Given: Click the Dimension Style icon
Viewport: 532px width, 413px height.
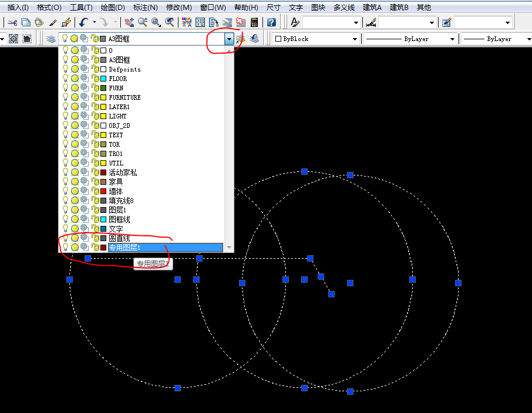Looking at the screenshot, I should (x=371, y=23).
